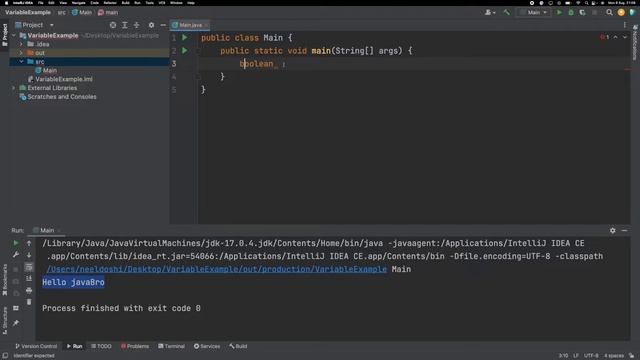The width and height of the screenshot is (640, 360).
Task: Open Run panel settings gear
Action: [613, 230]
